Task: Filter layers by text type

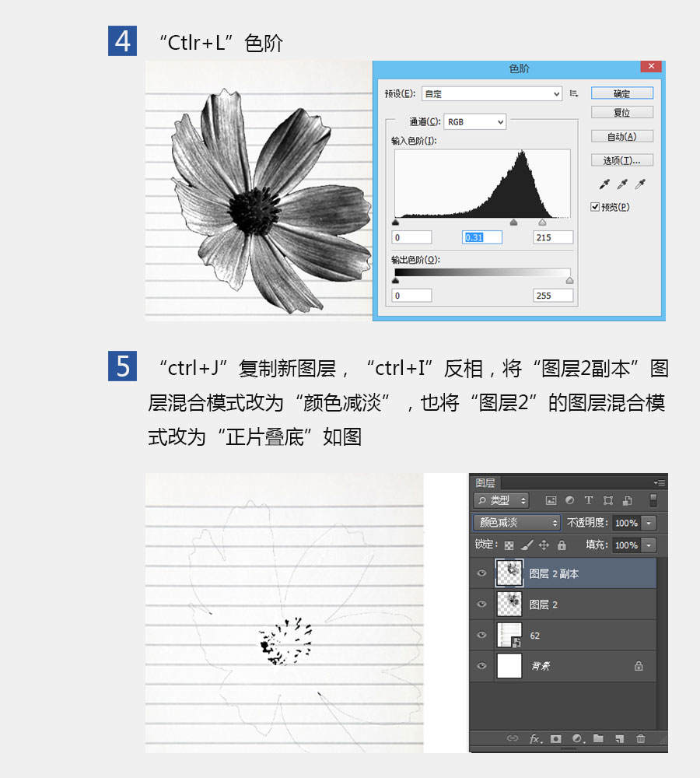Action: click(x=588, y=500)
